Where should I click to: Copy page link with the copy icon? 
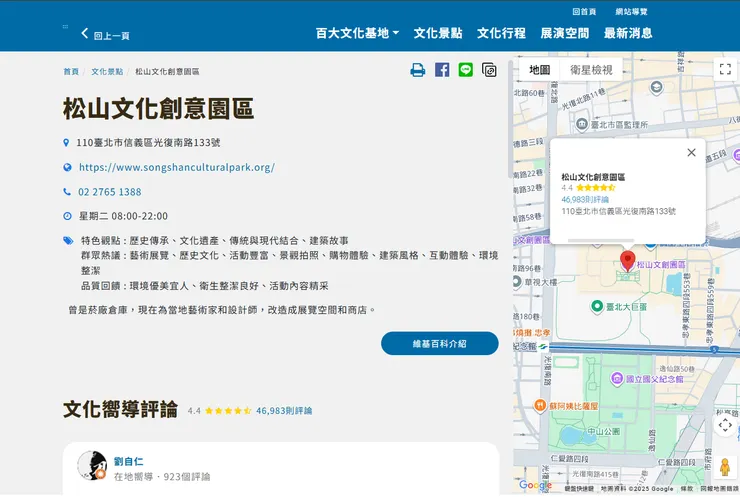[x=489, y=70]
